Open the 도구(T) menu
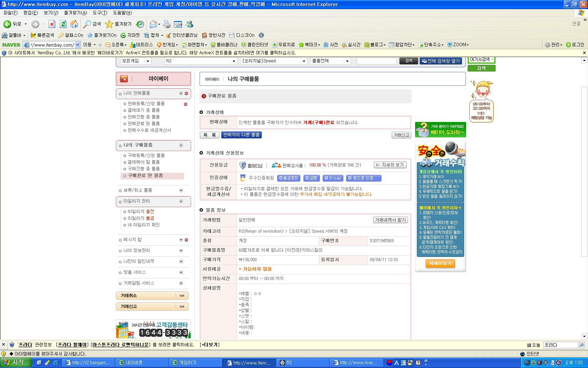Viewport: 588px width, 368px height. click(100, 13)
